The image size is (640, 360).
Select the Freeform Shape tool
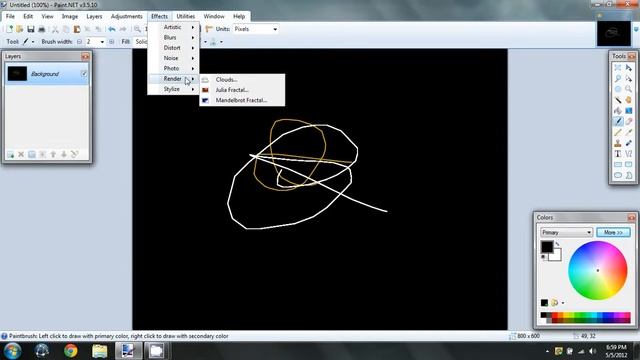click(x=629, y=176)
